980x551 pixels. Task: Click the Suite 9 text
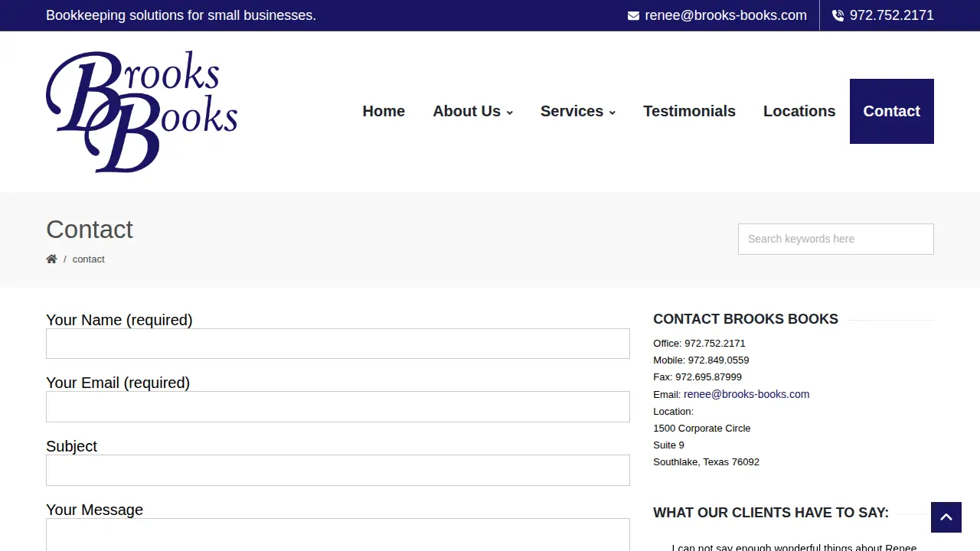pyautogui.click(x=668, y=445)
